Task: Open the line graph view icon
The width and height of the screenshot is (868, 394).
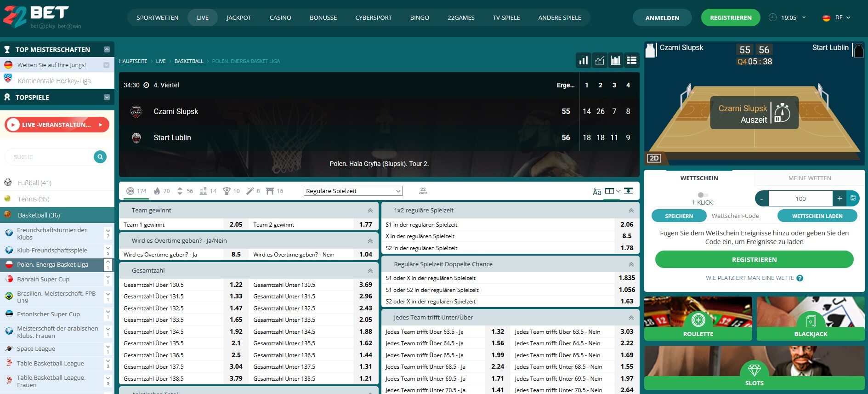Action: pyautogui.click(x=600, y=60)
